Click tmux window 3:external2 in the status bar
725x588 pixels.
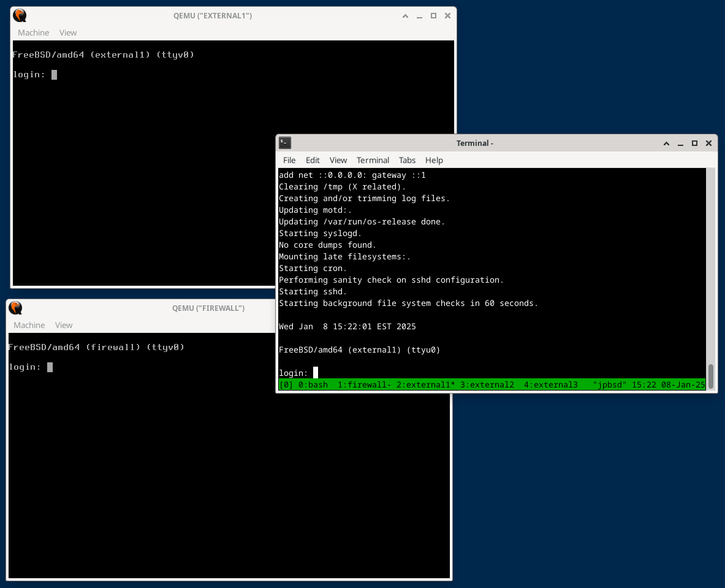coord(487,385)
